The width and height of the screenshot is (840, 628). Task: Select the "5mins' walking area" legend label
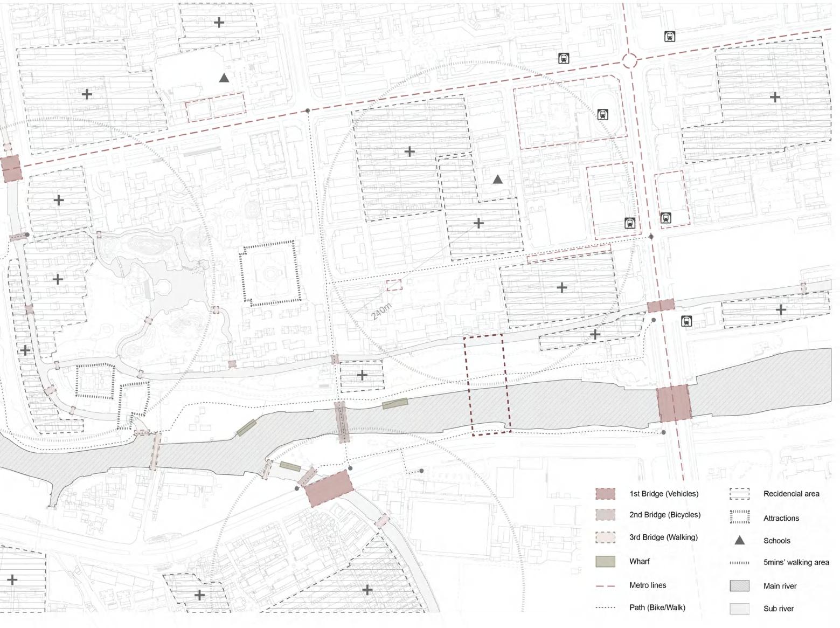(796, 563)
